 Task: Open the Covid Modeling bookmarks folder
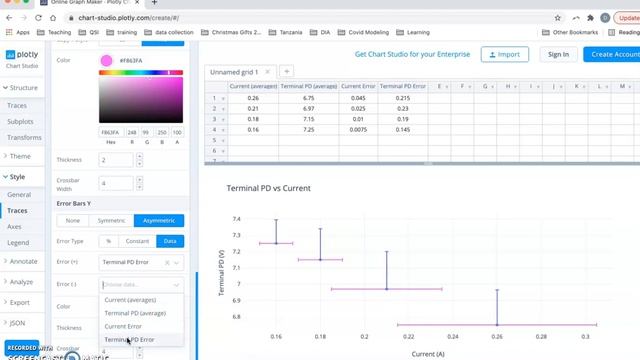[x=363, y=32]
